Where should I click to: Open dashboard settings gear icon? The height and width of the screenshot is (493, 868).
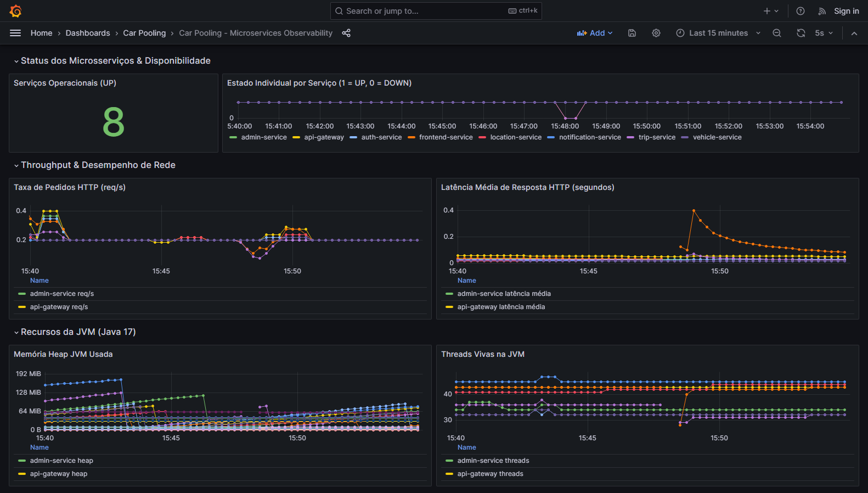(656, 33)
